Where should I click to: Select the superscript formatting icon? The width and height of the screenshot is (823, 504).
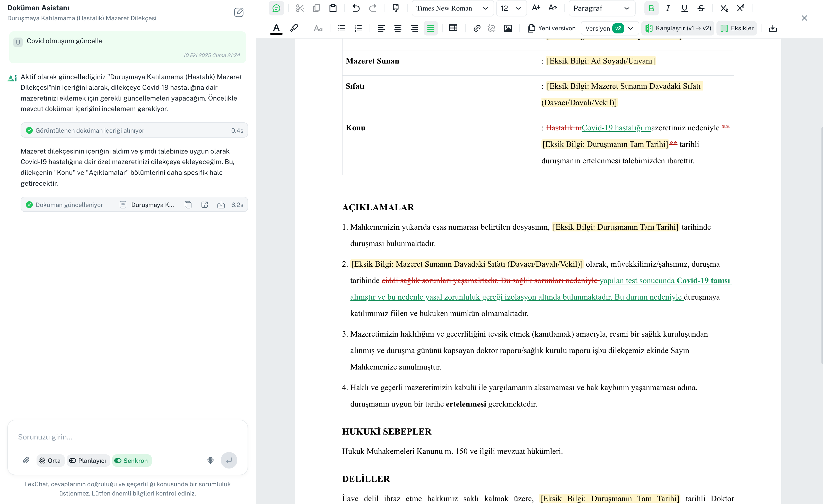coord(741,7)
